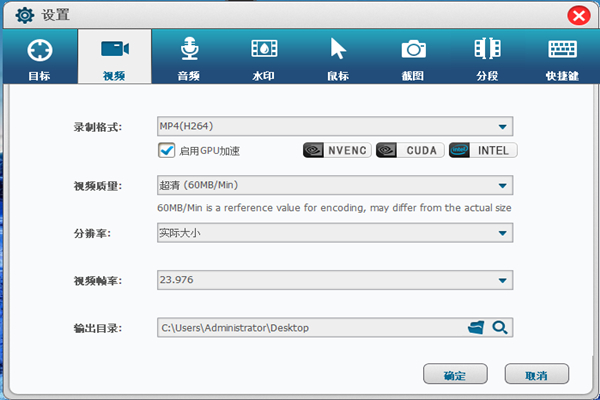Toggle the 启用GPU加速 checkbox
Image resolution: width=600 pixels, height=400 pixels.
(167, 151)
